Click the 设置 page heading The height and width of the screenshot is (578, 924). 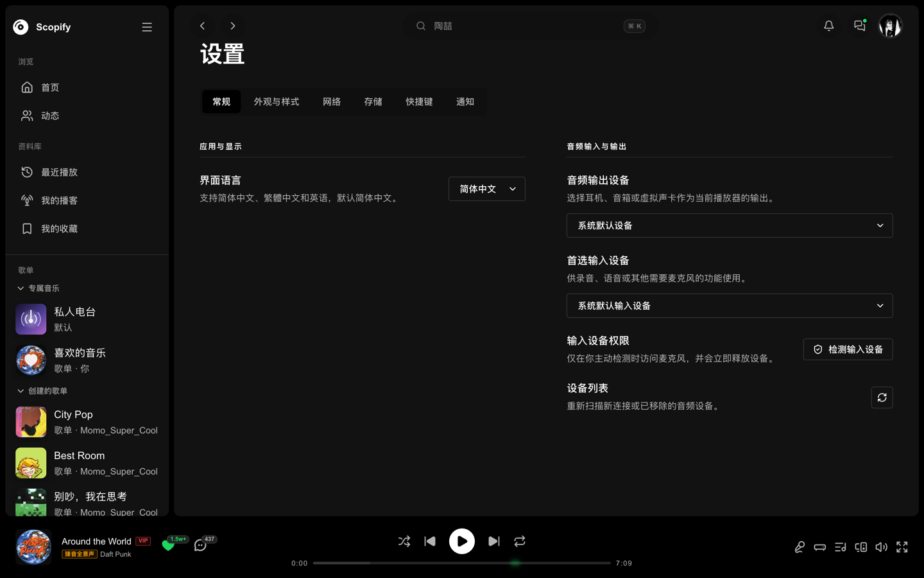tap(222, 54)
